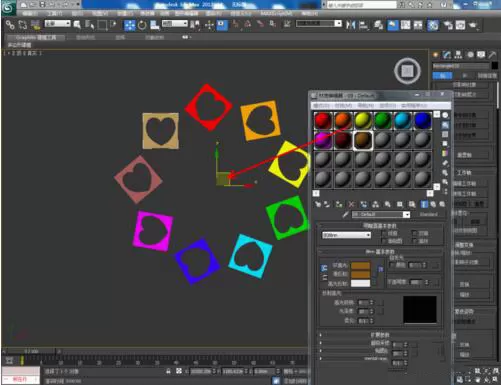Click the Material Editor toolbar icon
This screenshot has width=501, height=385.
(432, 25)
